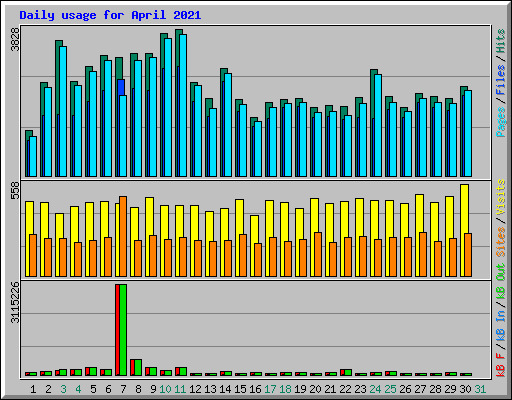The image size is (512, 400).
Task: Click day label 6 on the axis
Action: pos(108,389)
